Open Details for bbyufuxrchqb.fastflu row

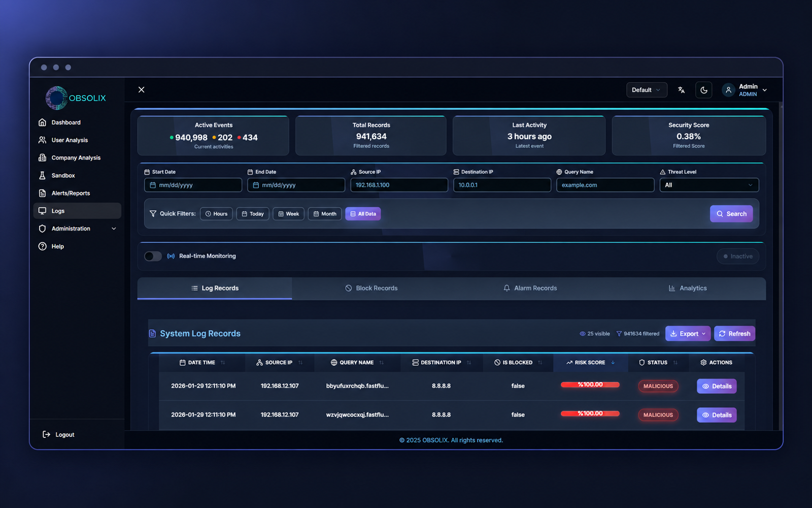coord(717,386)
